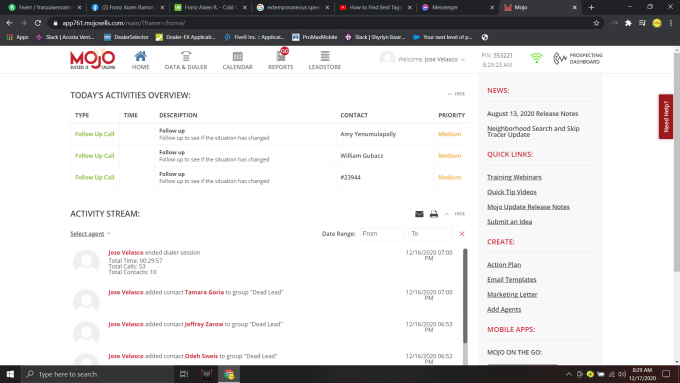The image size is (680, 383).
Task: Click the user avatar in header
Action: 387,59
